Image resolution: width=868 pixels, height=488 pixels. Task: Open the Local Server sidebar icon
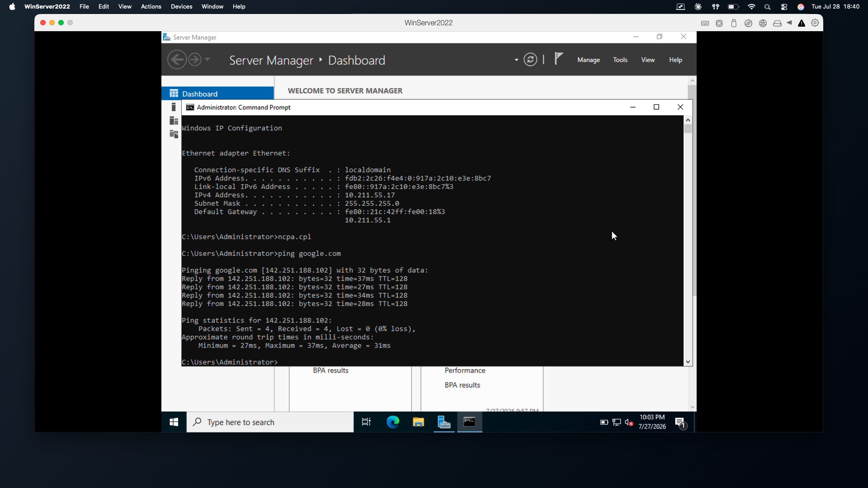tap(174, 107)
